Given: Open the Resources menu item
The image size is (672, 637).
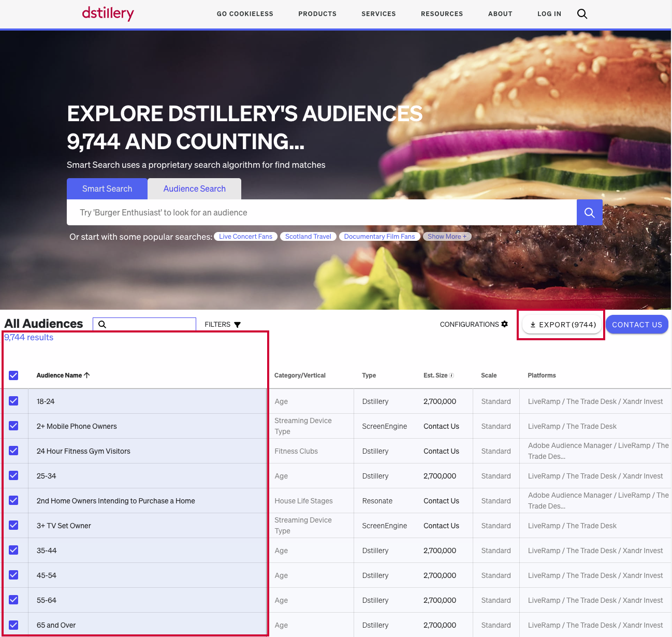Looking at the screenshot, I should coord(442,14).
